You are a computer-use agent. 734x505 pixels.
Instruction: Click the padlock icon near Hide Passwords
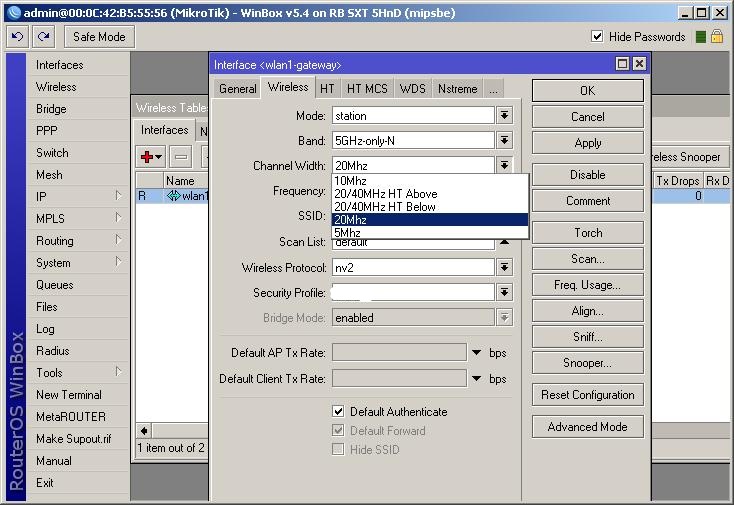pyautogui.click(x=717, y=37)
